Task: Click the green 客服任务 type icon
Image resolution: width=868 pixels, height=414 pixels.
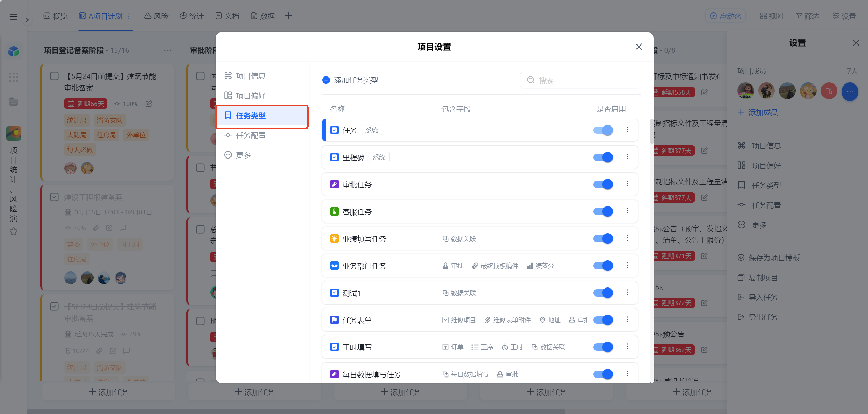Action: click(334, 211)
